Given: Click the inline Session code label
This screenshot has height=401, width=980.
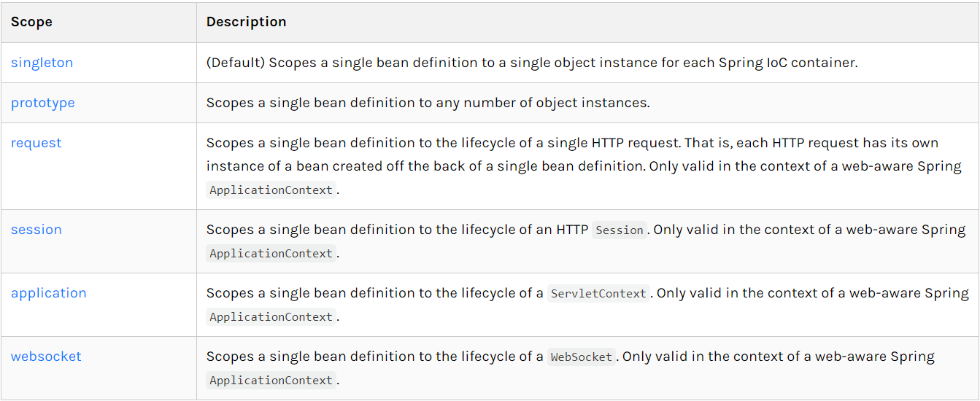Looking at the screenshot, I should [619, 230].
